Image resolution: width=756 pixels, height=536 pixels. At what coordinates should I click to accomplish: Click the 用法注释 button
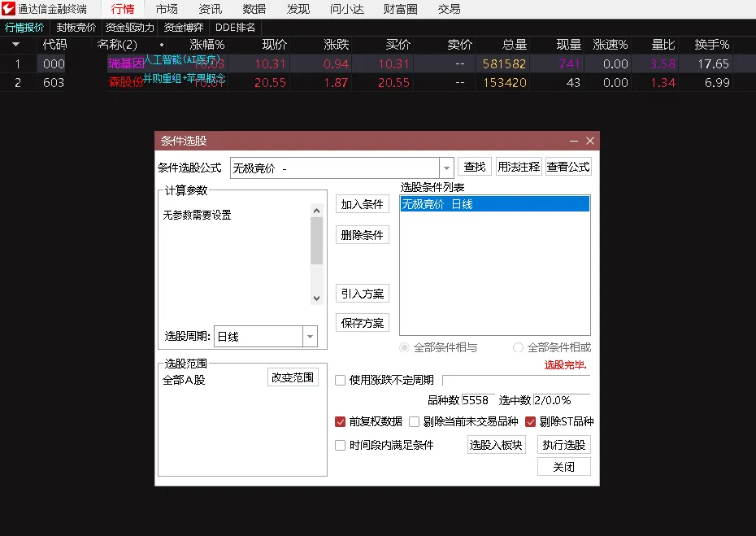519,167
